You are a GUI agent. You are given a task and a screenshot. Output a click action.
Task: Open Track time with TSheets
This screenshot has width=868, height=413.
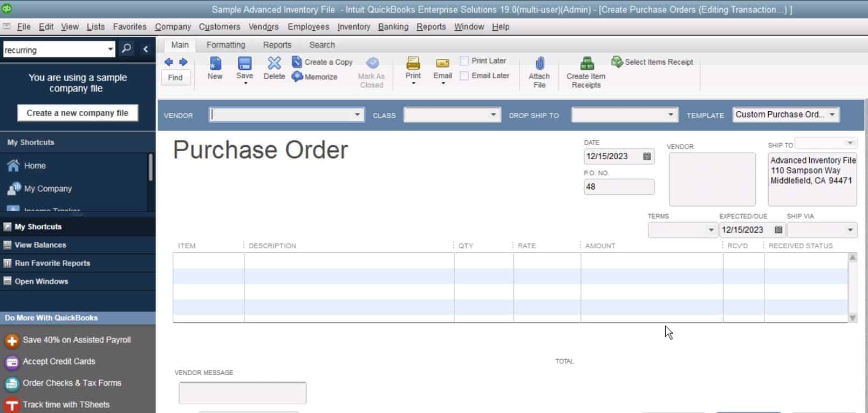pyautogui.click(x=57, y=405)
